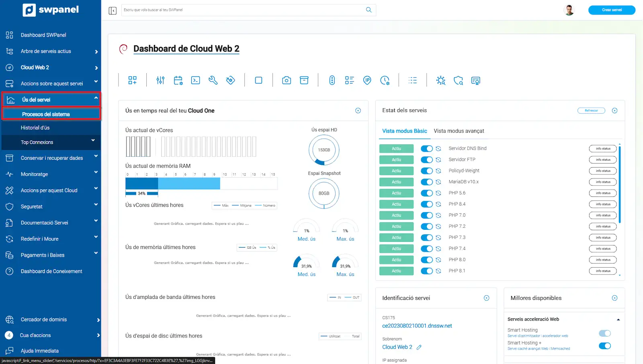The height and width of the screenshot is (364, 643).
Task: Click the Crear servei button
Action: 612,10
